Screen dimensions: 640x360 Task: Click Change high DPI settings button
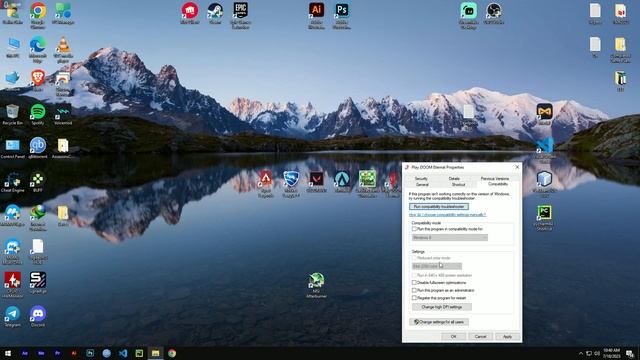point(442,307)
